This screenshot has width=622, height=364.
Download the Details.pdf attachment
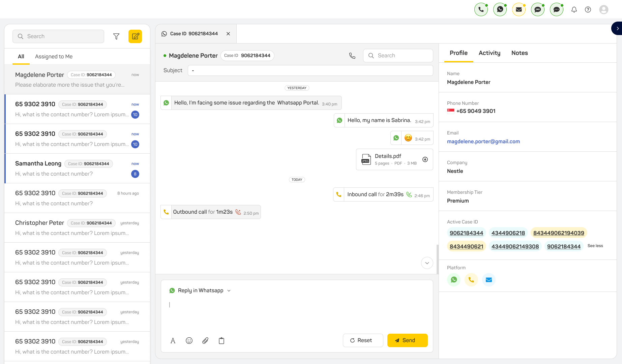pos(425,159)
